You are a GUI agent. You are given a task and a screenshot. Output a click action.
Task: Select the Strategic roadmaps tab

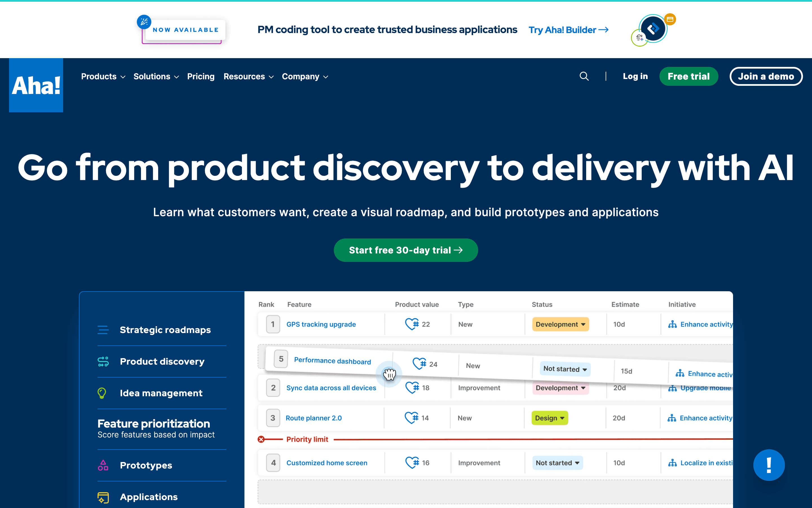162,330
